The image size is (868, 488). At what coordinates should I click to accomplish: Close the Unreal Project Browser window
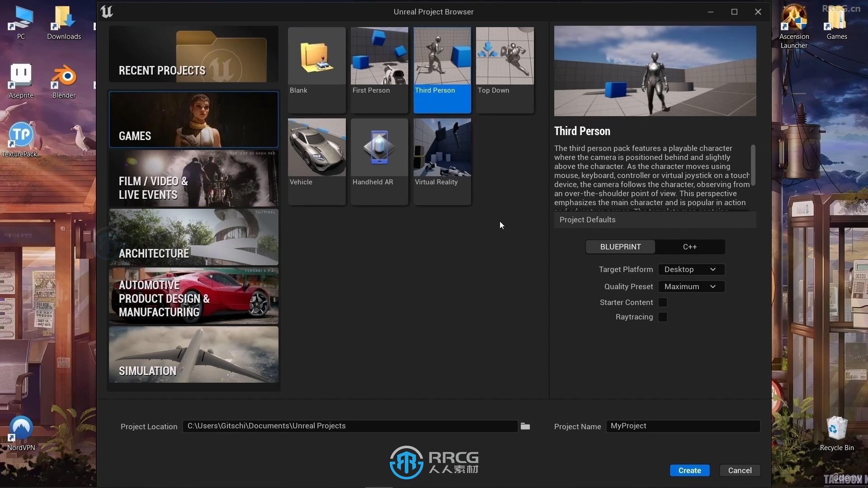[x=758, y=12]
